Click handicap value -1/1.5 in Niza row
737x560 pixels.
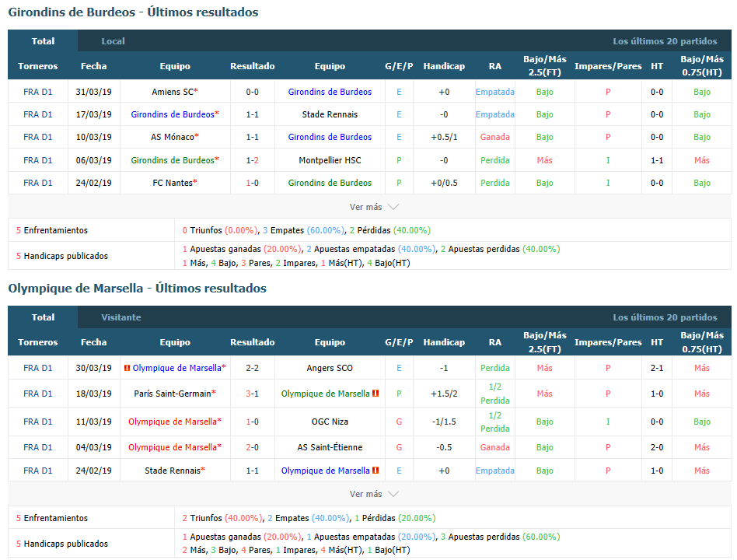444,422
